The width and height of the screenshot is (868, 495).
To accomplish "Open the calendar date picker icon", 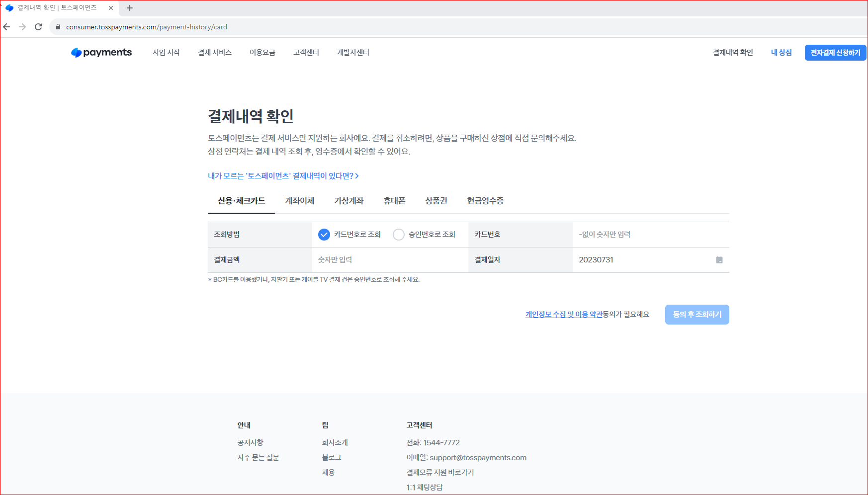I will [x=719, y=260].
